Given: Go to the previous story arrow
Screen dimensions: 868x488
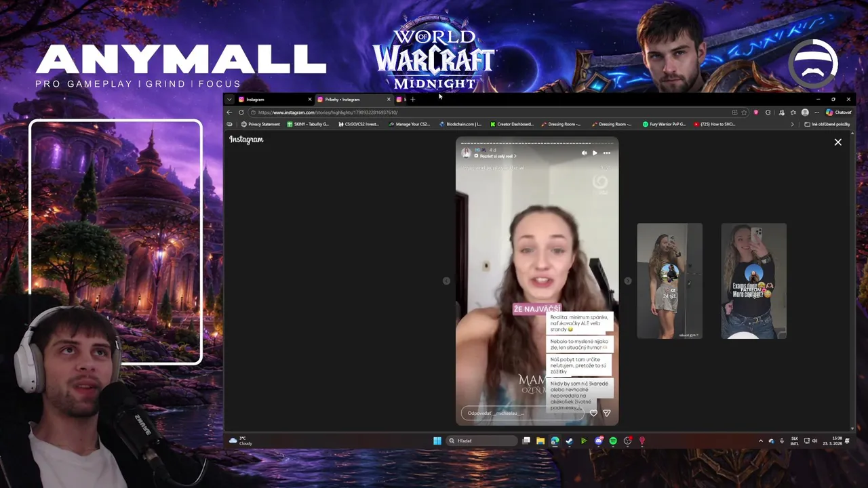Looking at the screenshot, I should tap(446, 281).
